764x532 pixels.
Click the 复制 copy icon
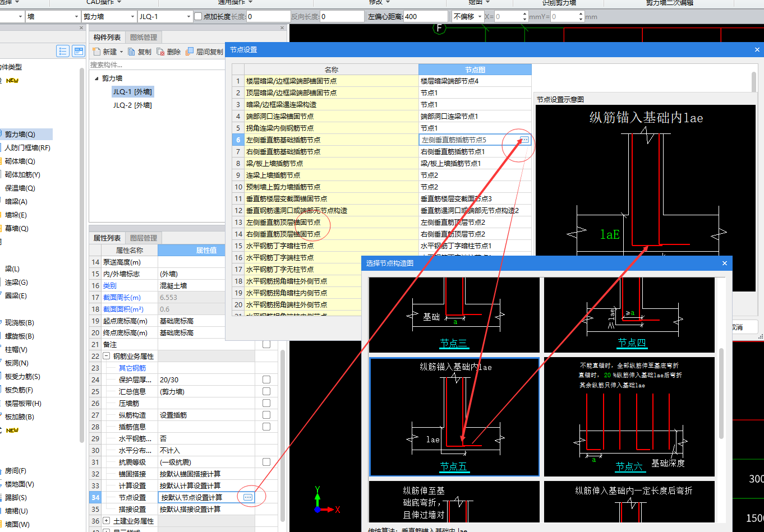tap(131, 52)
